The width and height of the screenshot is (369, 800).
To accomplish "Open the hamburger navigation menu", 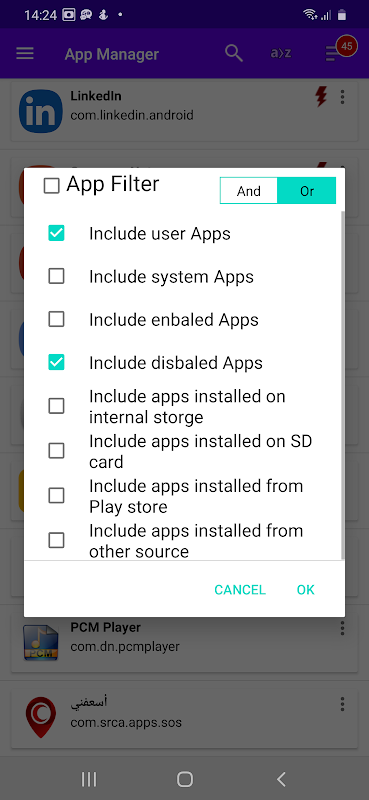I will [x=24, y=54].
